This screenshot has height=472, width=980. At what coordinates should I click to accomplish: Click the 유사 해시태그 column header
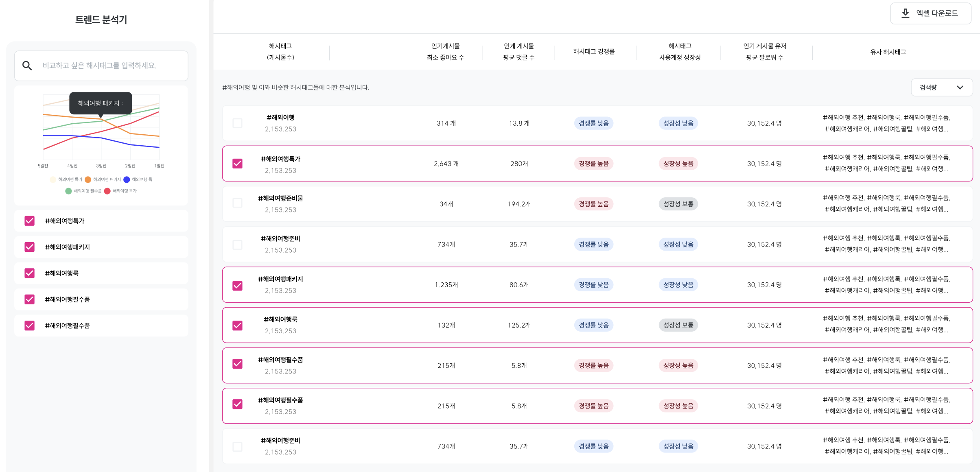(x=888, y=52)
